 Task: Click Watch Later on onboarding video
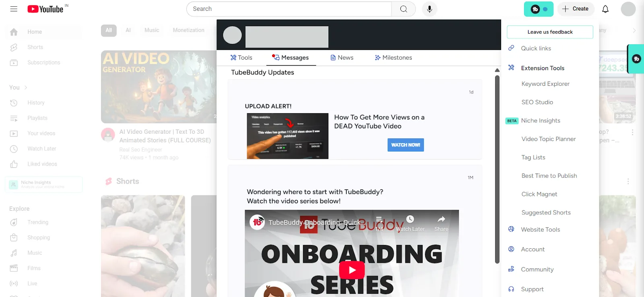410,223
